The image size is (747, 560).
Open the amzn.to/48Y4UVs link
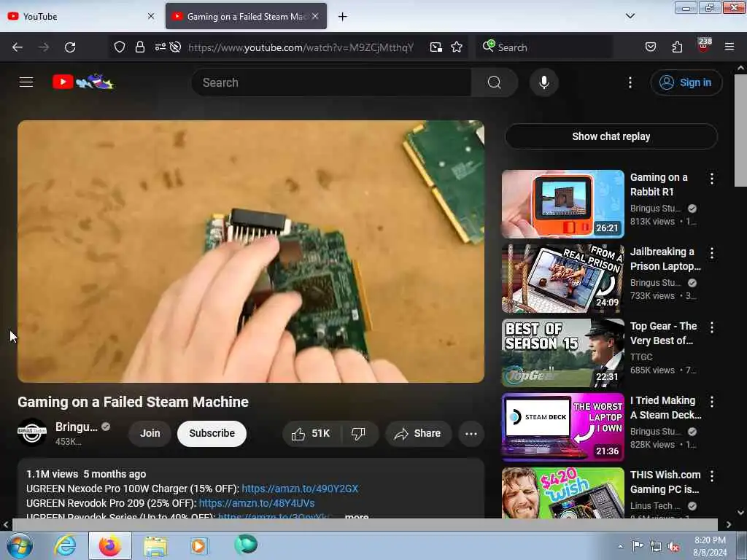[256, 503]
